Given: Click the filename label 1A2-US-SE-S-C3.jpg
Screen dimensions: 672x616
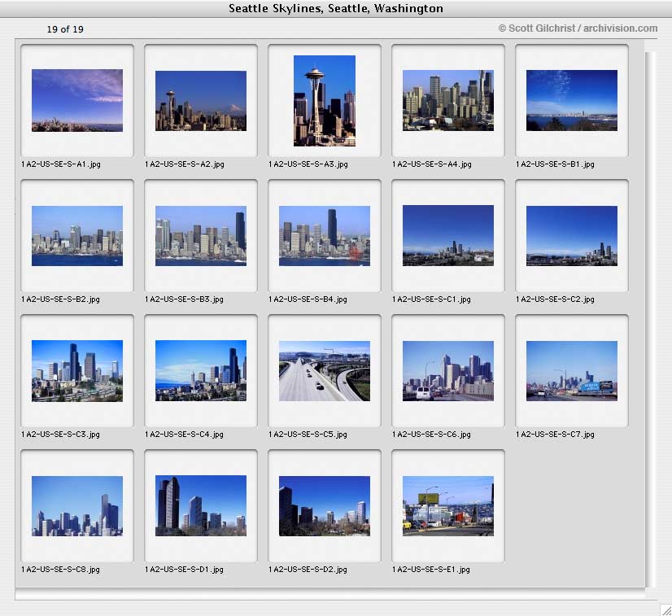Looking at the screenshot, I should [60, 435].
